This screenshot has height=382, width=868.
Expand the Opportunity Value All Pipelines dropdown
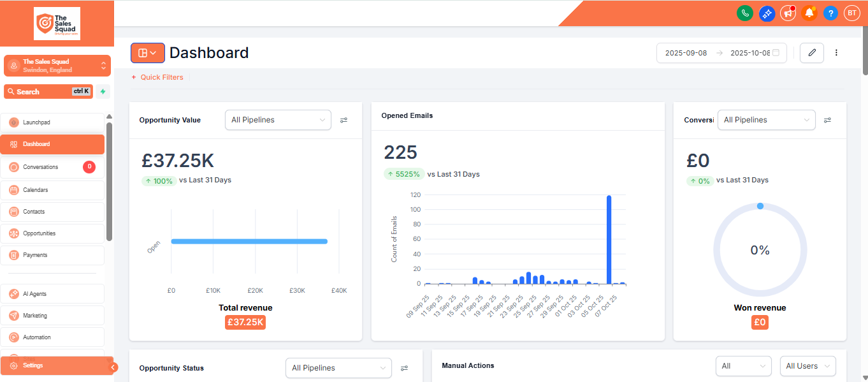tap(278, 120)
